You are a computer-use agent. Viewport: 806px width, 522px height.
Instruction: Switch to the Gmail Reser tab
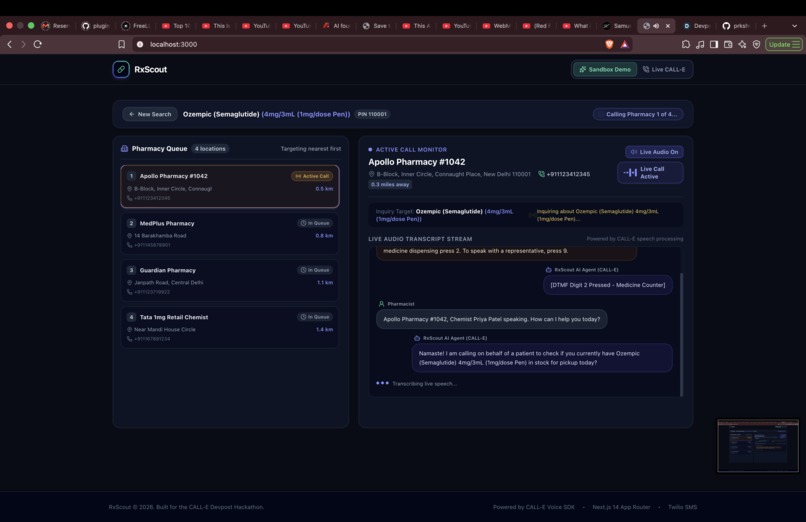pyautogui.click(x=56, y=26)
